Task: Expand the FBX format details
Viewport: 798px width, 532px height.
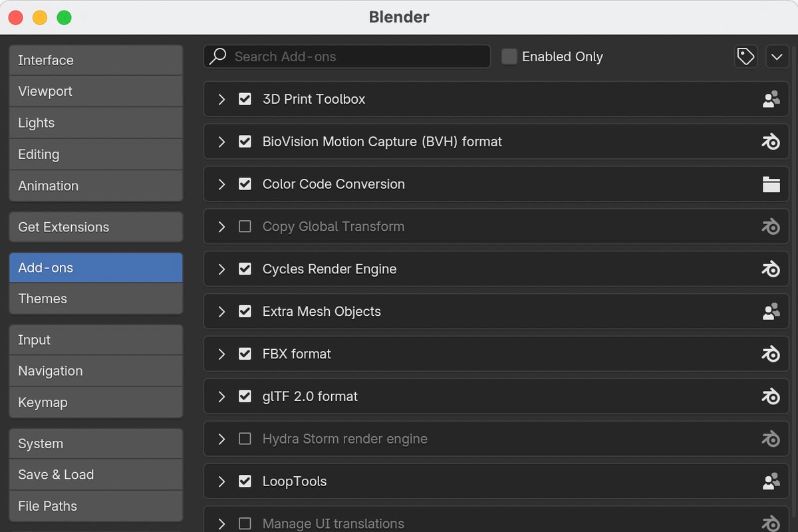Action: (222, 354)
